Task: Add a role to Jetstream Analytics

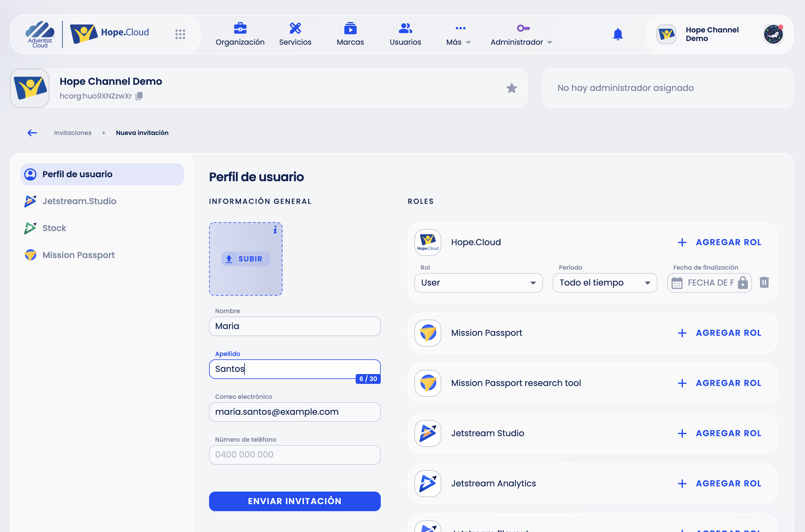Action: coord(719,483)
